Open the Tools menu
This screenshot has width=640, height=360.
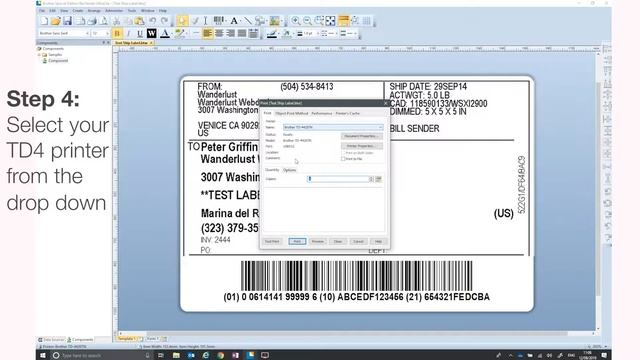[132, 11]
